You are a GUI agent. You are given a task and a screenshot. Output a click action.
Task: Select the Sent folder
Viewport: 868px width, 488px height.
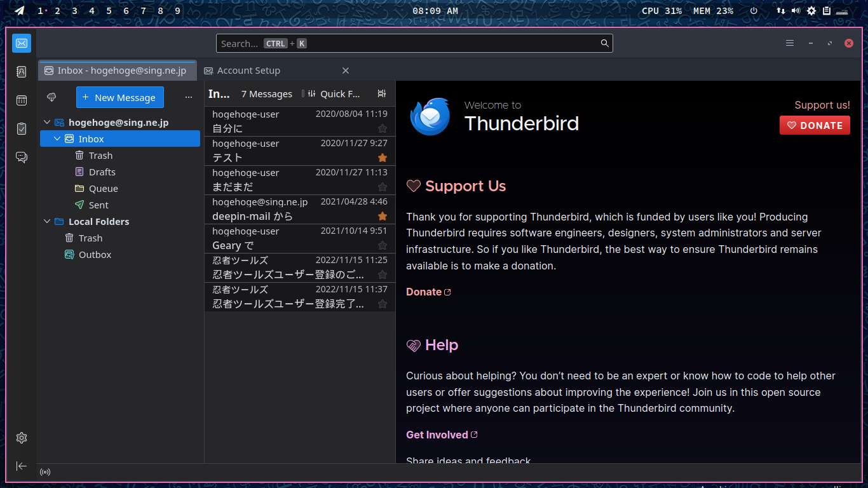click(120, 205)
